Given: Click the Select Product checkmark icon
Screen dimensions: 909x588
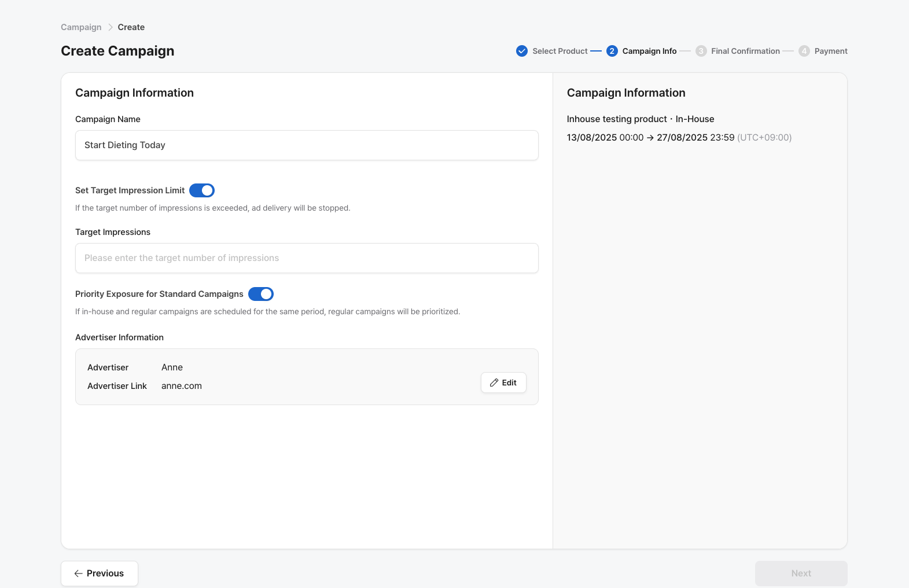Looking at the screenshot, I should coord(522,51).
